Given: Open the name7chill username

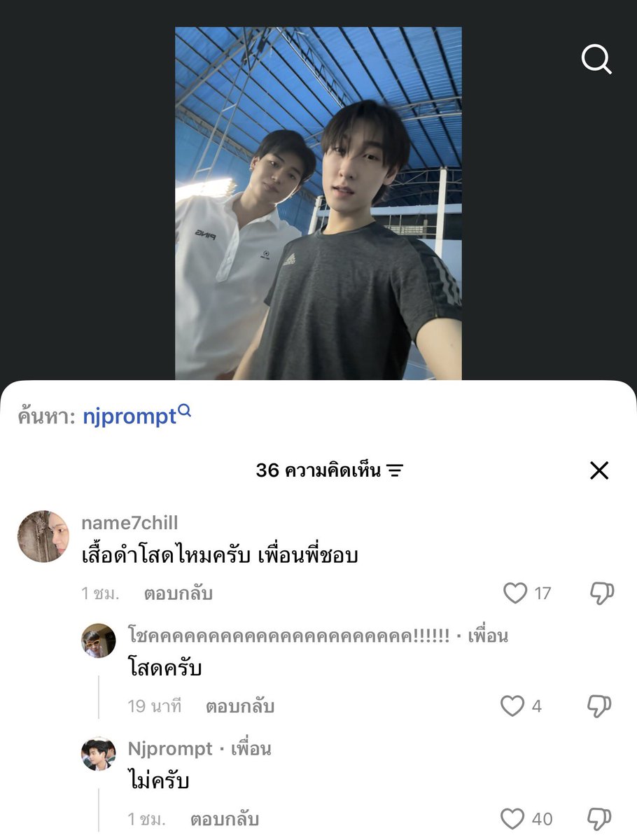Looking at the screenshot, I should pyautogui.click(x=129, y=523).
